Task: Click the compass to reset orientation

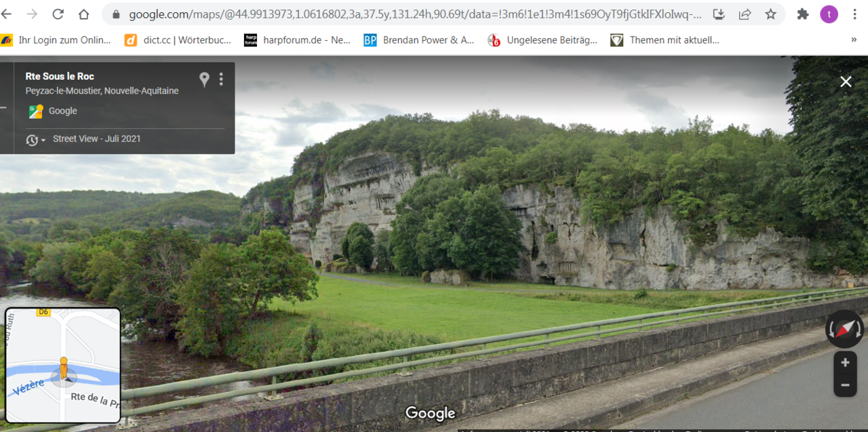Action: pyautogui.click(x=844, y=330)
